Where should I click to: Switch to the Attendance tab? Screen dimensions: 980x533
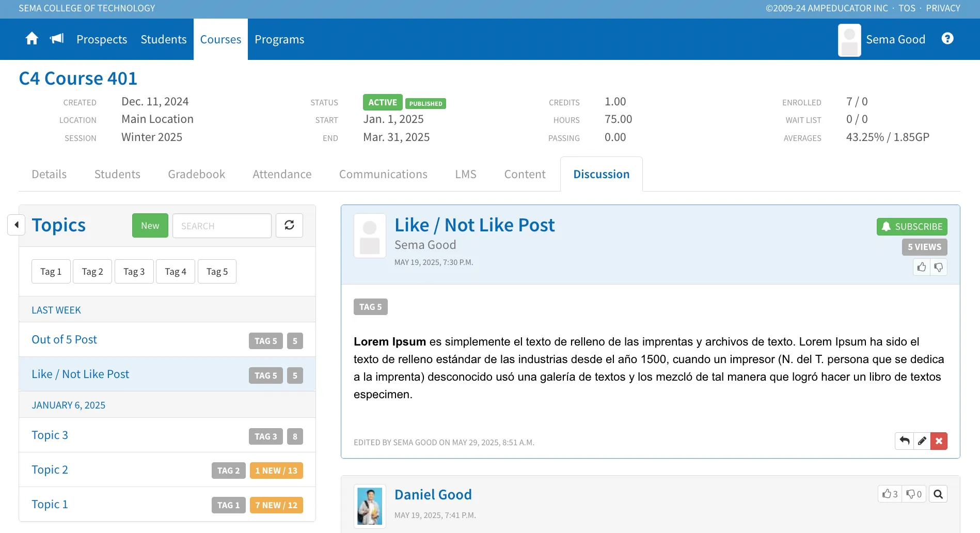point(282,174)
